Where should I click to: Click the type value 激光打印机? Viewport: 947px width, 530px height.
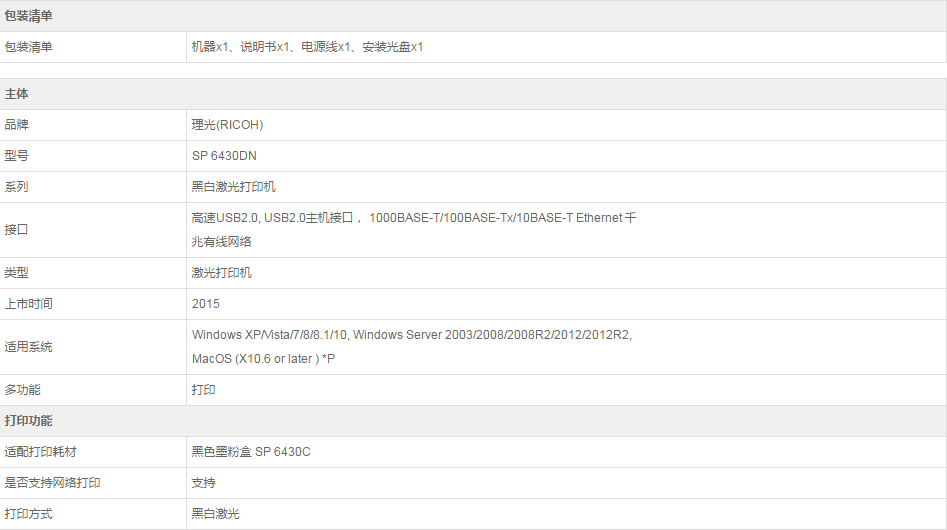point(222,273)
